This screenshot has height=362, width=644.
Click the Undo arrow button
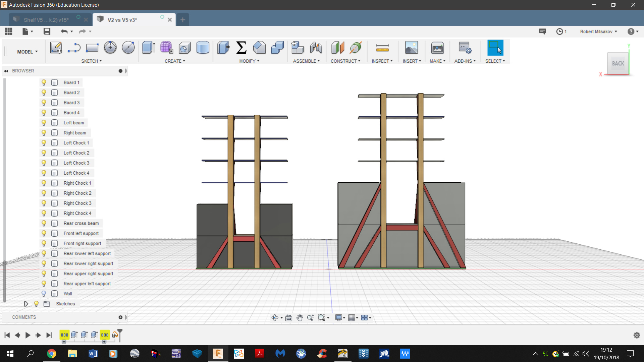pyautogui.click(x=64, y=32)
